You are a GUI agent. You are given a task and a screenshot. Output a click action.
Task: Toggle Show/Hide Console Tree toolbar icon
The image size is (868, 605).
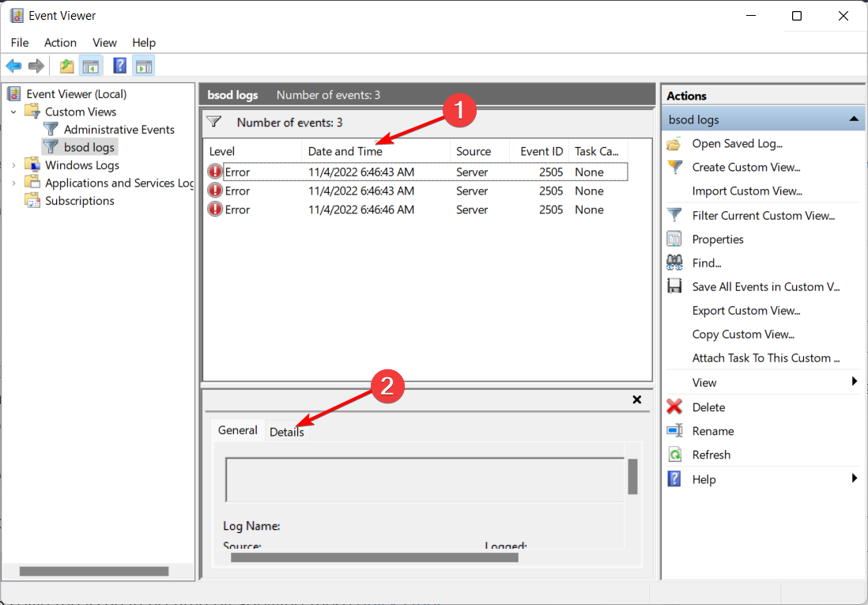[91, 66]
